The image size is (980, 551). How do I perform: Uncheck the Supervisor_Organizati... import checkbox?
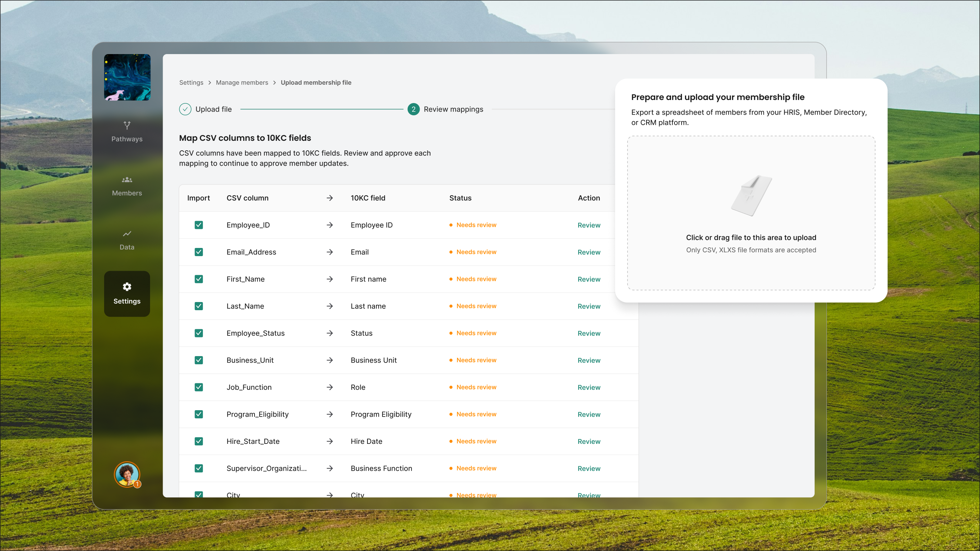(199, 468)
